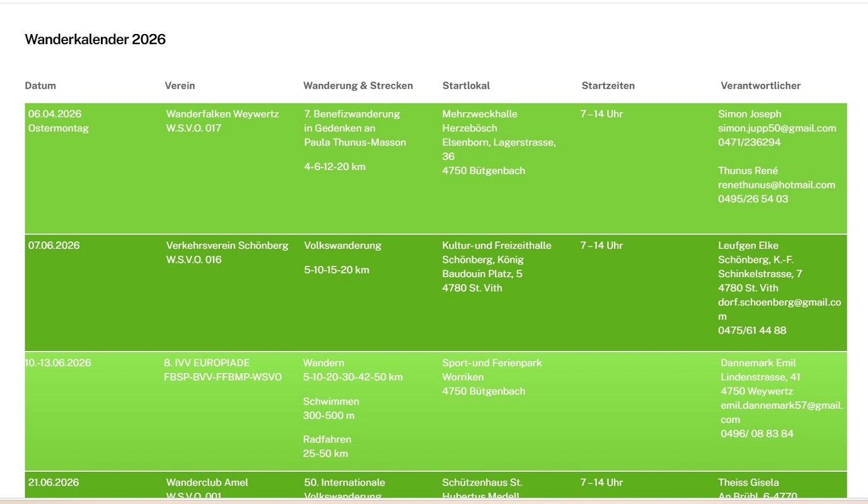Click the W.S.V.O. 017 code
This screenshot has height=504, width=868.
[194, 129]
